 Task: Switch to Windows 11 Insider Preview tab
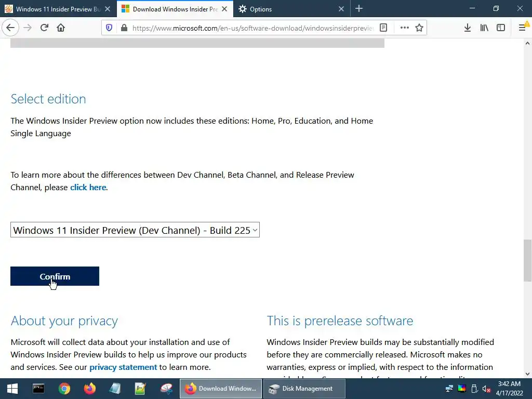(58, 9)
